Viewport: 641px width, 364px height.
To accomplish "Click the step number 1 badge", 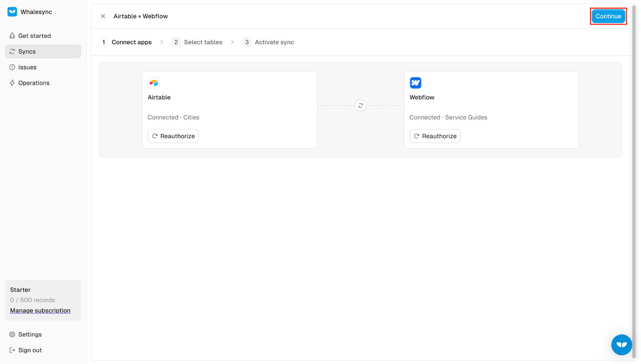I will [104, 42].
